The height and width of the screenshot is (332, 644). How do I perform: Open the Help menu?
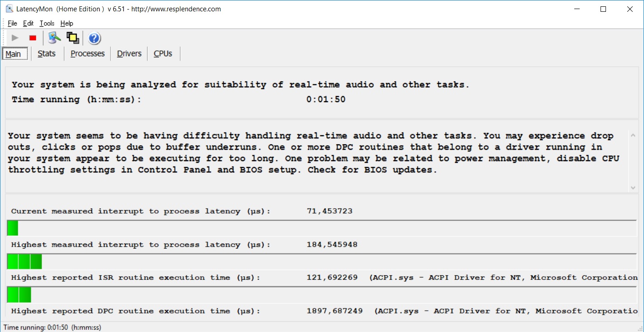pyautogui.click(x=67, y=24)
